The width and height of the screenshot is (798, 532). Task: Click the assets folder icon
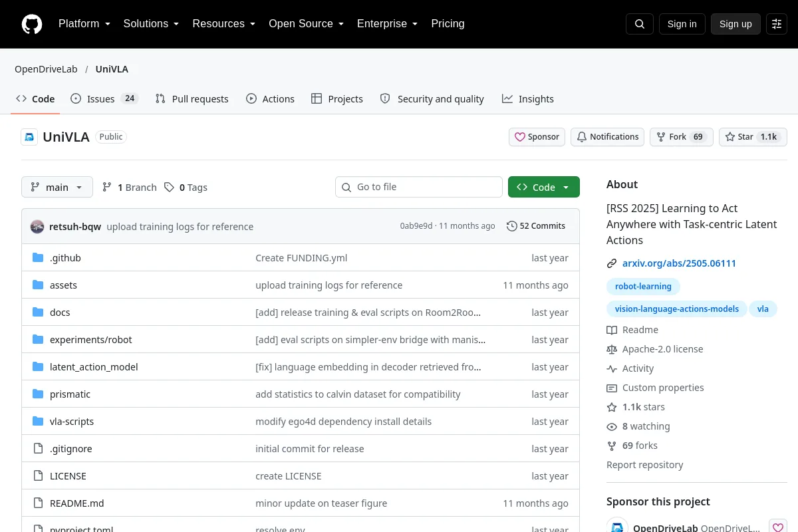click(38, 285)
